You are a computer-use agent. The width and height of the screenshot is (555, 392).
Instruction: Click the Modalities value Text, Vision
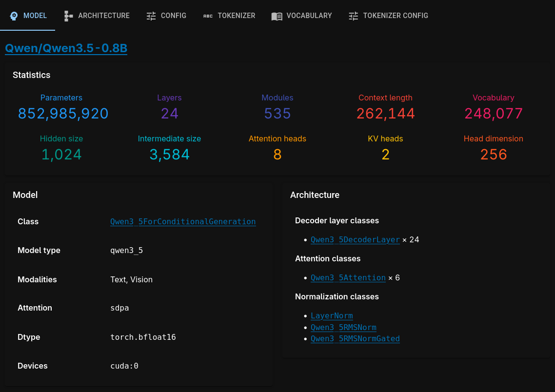pyautogui.click(x=131, y=279)
